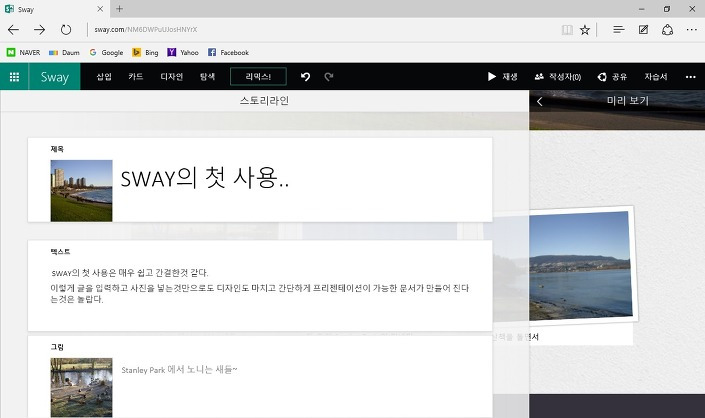705x418 pixels.
Task: Click the 스토리라인 header
Action: 264,101
